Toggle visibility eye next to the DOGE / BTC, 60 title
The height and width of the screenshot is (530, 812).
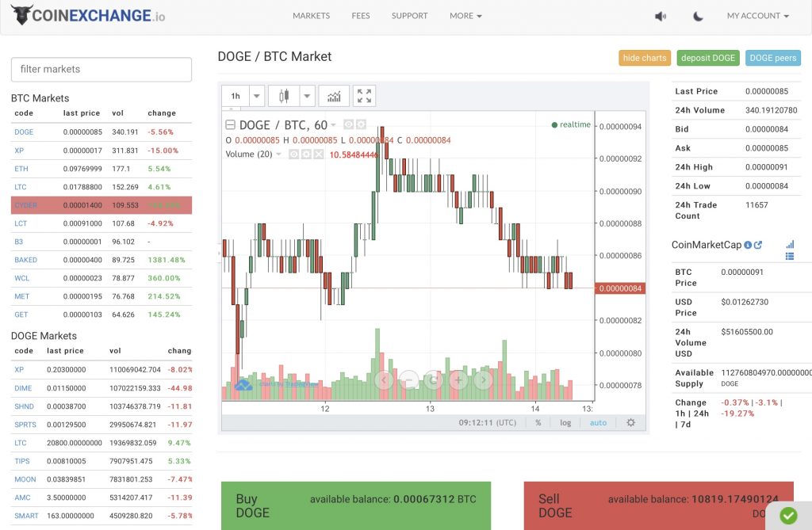click(x=349, y=124)
